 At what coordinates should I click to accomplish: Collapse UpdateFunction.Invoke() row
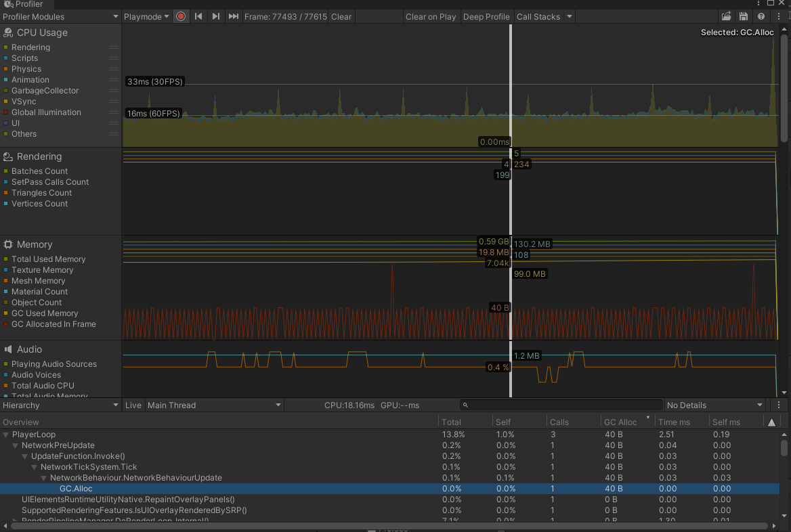tap(24, 456)
